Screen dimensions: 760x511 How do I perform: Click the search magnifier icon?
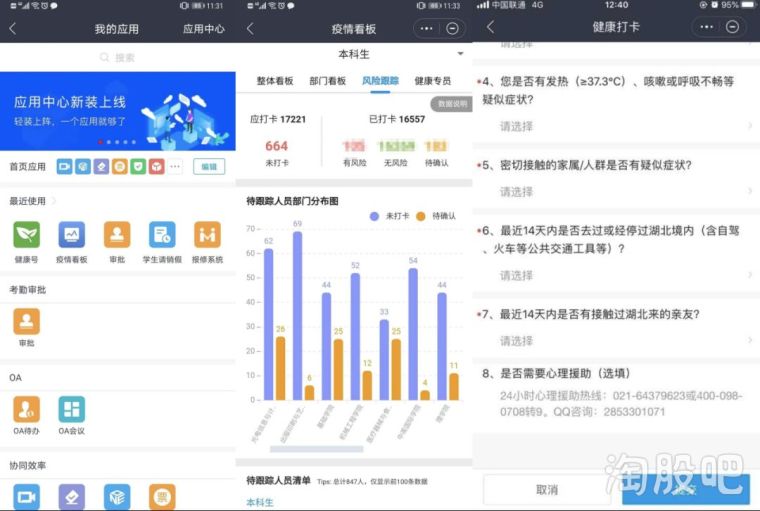pos(104,58)
